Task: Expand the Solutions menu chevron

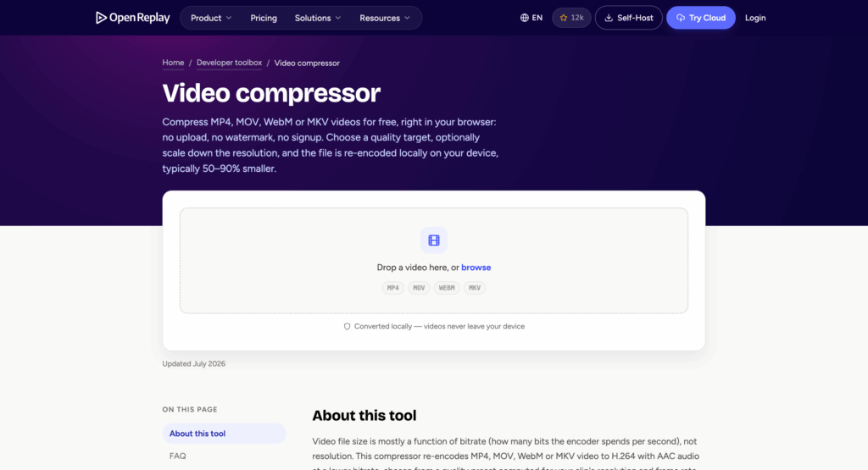Action: [337, 18]
